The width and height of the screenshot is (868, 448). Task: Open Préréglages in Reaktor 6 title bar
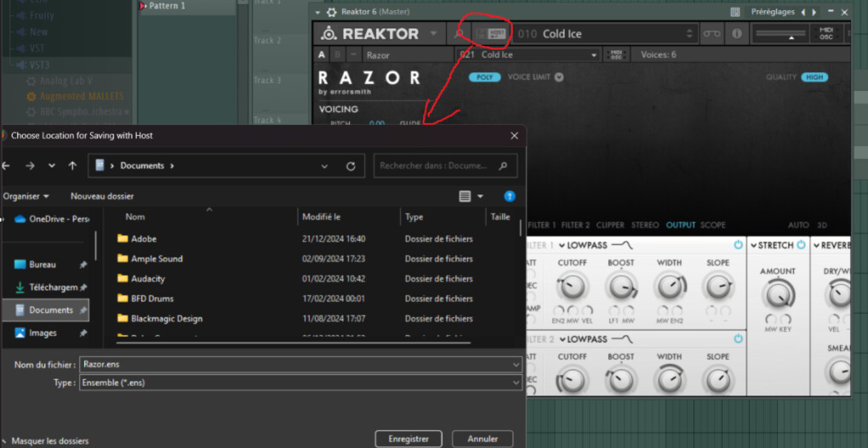(x=772, y=12)
